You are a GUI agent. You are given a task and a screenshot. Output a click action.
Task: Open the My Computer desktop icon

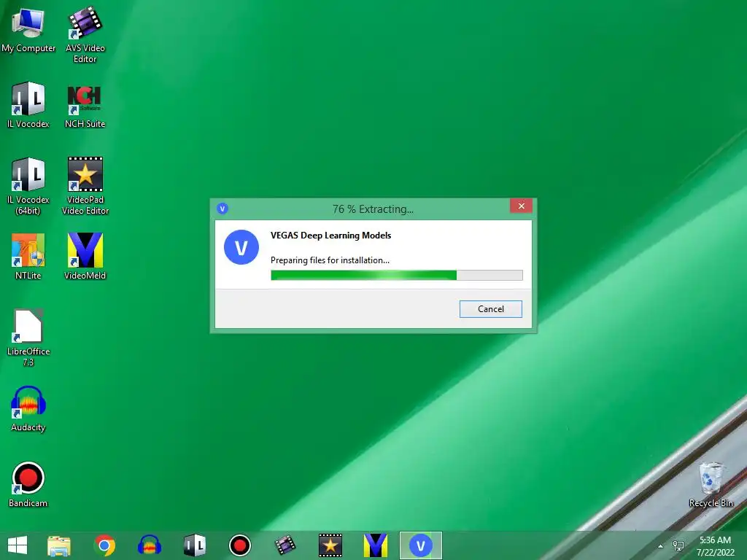[x=28, y=29]
